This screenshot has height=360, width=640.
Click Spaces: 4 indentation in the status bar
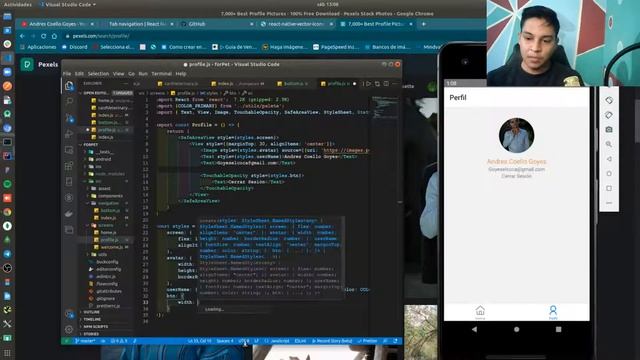click(225, 341)
